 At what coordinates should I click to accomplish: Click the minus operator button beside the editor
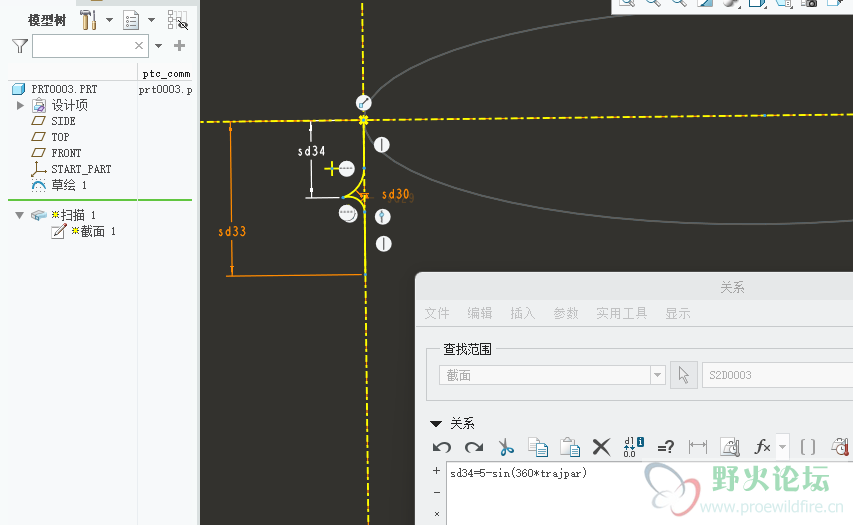[x=436, y=492]
